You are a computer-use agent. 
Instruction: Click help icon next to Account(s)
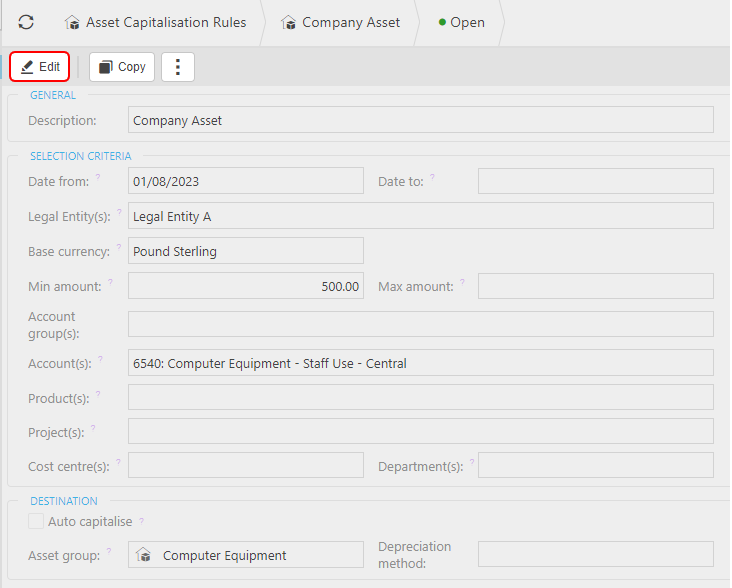tap(100, 359)
